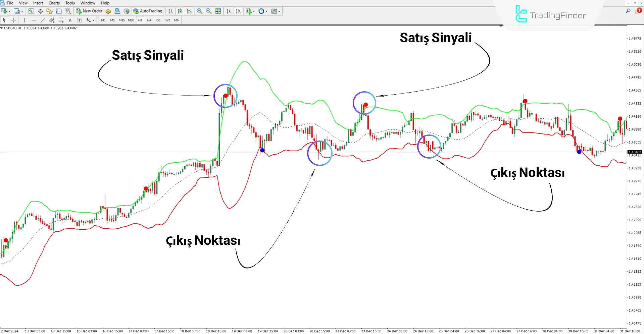The height and width of the screenshot is (334, 644).
Task: Click the search magnifier in top right
Action: tap(628, 11)
